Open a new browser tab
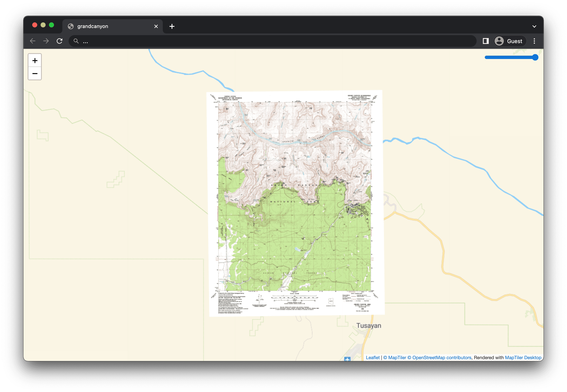This screenshot has width=567, height=392. 172,26
